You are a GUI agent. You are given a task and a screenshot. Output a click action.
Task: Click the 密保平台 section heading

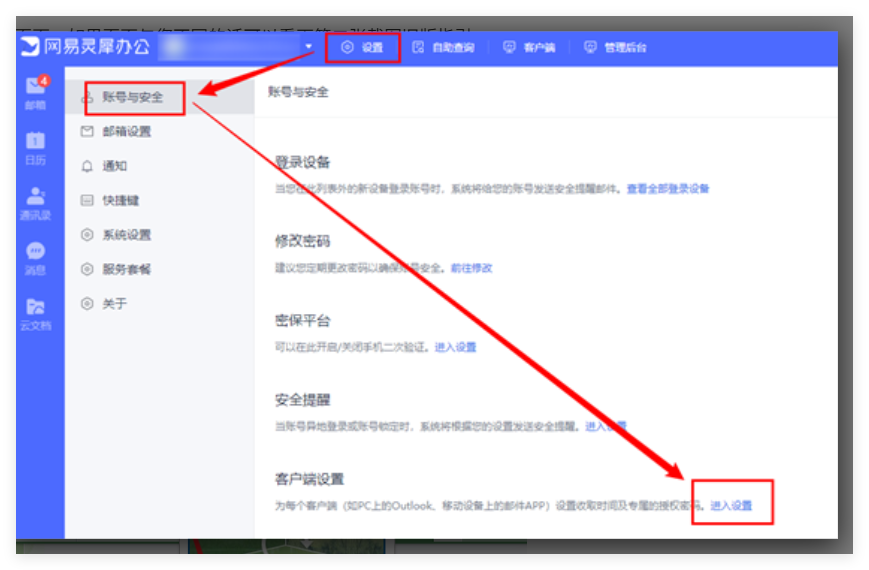point(303,320)
